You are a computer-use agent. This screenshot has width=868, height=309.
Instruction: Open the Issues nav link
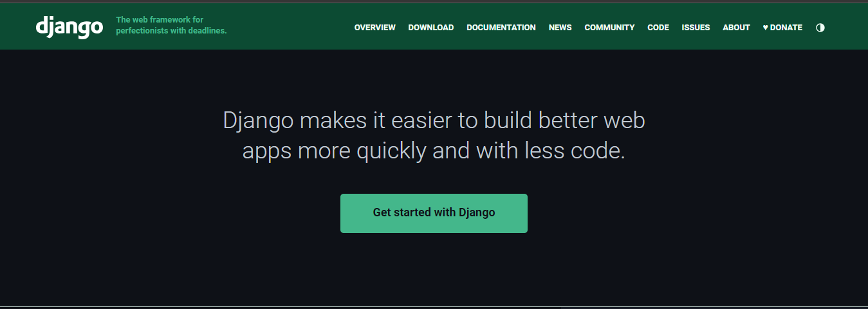point(696,28)
